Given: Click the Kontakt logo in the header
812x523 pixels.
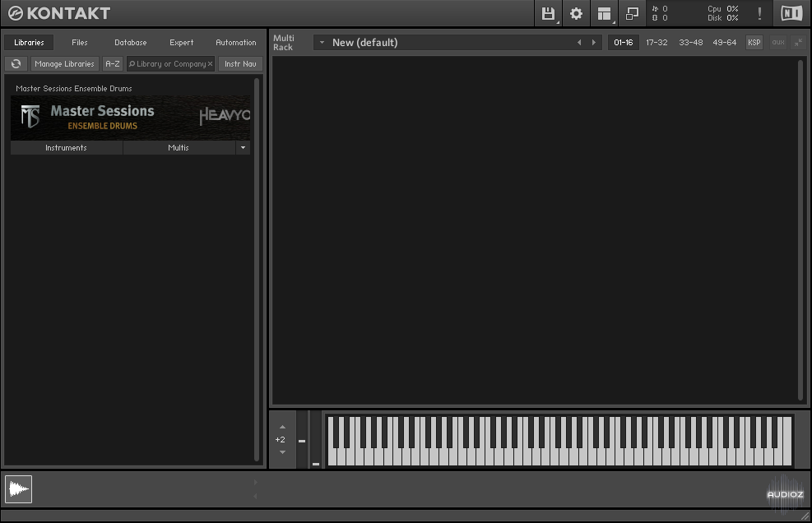Looking at the screenshot, I should click(x=59, y=13).
